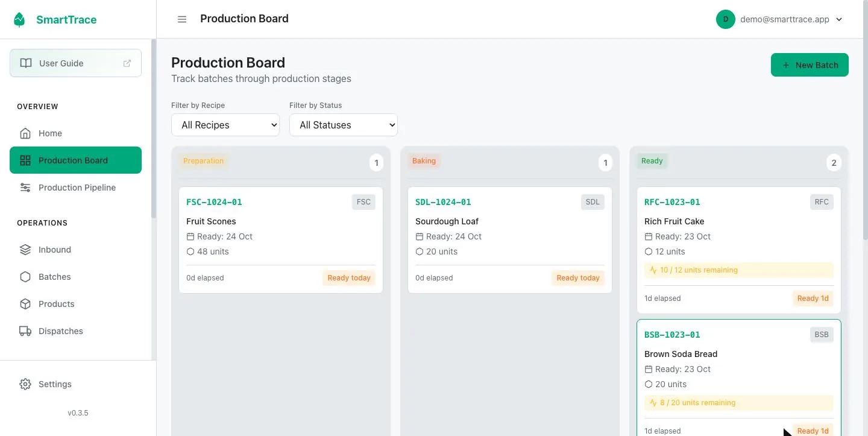Image resolution: width=868 pixels, height=436 pixels.
Task: Click the demo@smarttrace.app account email
Action: 785,19
